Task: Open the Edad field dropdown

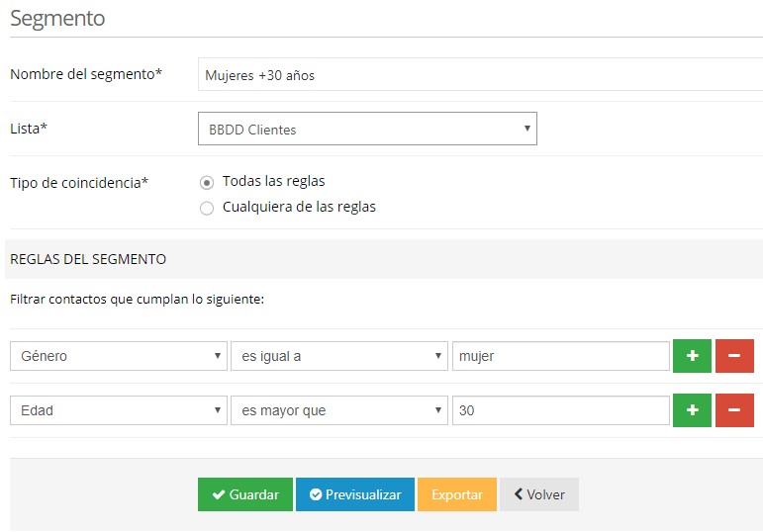Action: (x=119, y=410)
